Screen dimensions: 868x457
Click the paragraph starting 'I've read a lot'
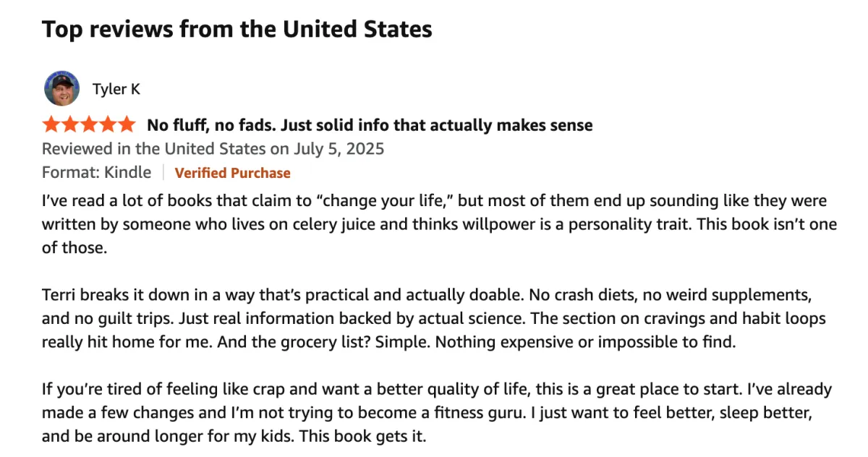439,224
